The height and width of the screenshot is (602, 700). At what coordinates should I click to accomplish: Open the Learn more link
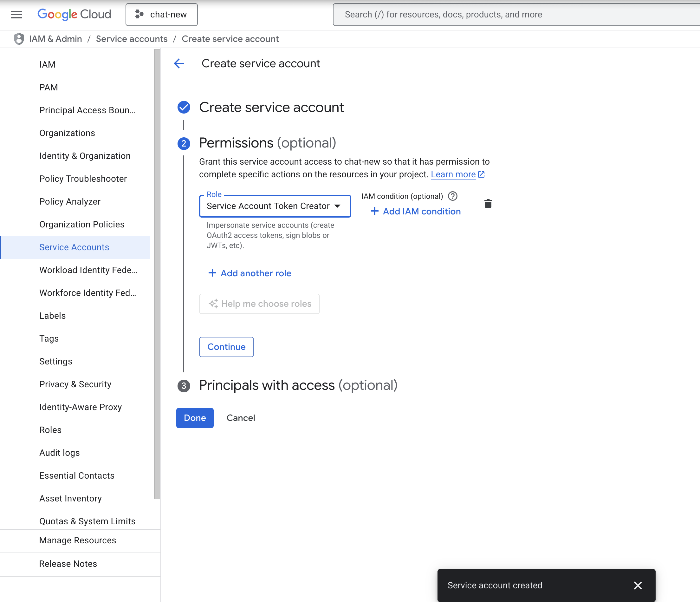coord(453,174)
